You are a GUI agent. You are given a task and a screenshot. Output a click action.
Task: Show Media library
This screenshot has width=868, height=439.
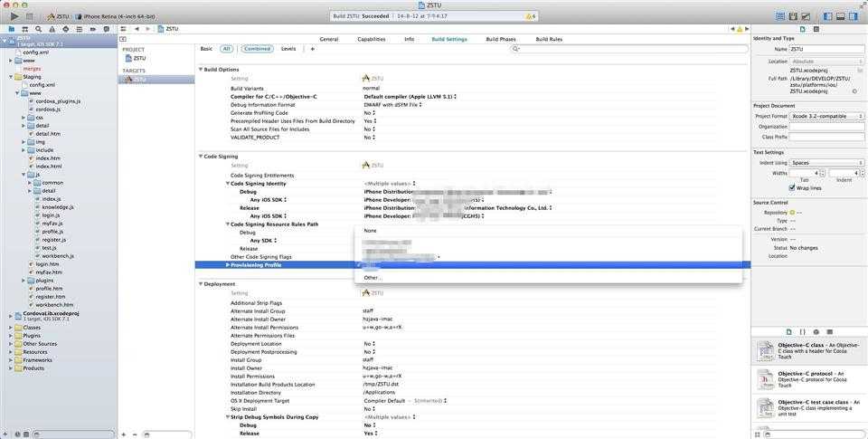(829, 331)
